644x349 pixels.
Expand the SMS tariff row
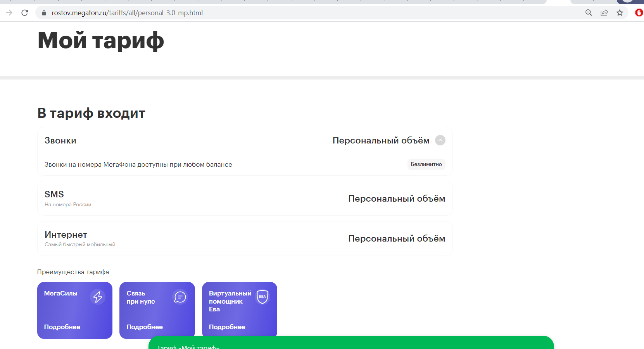click(x=245, y=198)
